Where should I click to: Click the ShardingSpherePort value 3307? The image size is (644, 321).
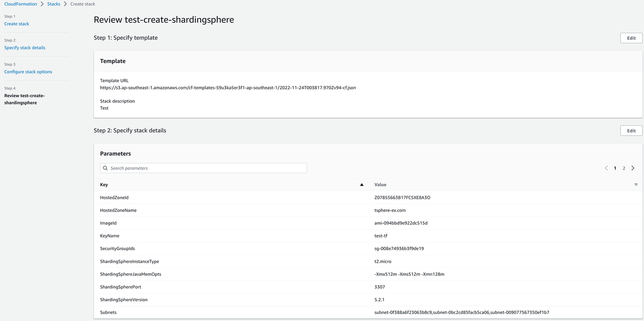[x=380, y=287]
